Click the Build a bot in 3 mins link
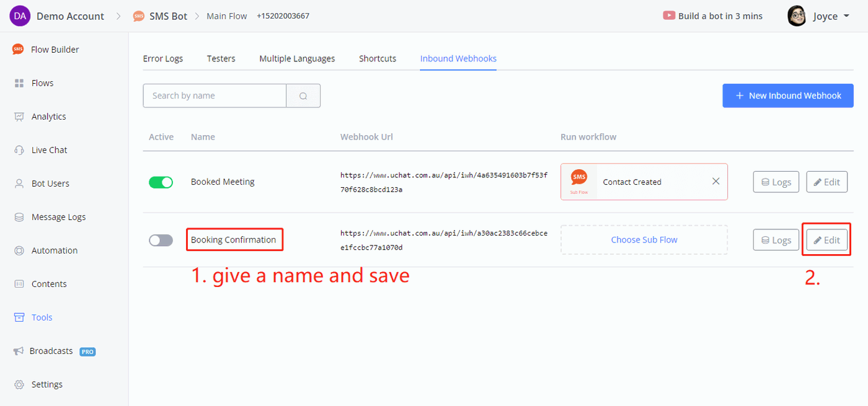 [720, 16]
